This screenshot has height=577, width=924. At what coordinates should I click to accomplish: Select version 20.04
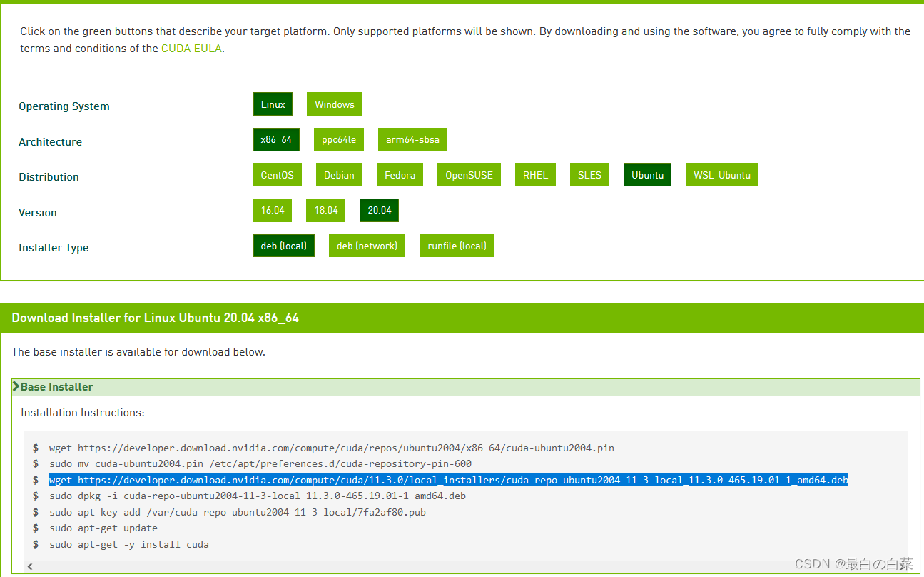point(380,210)
